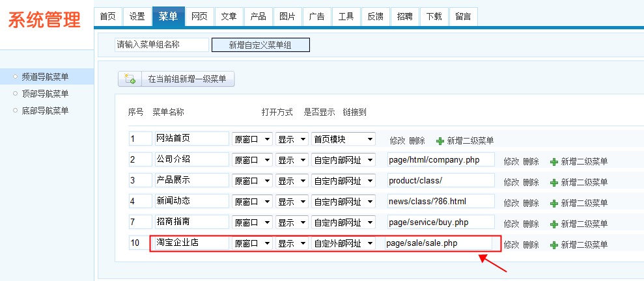The width and height of the screenshot is (644, 281).
Task: Click green plus icon in 网站首页 row
Action: pos(440,140)
